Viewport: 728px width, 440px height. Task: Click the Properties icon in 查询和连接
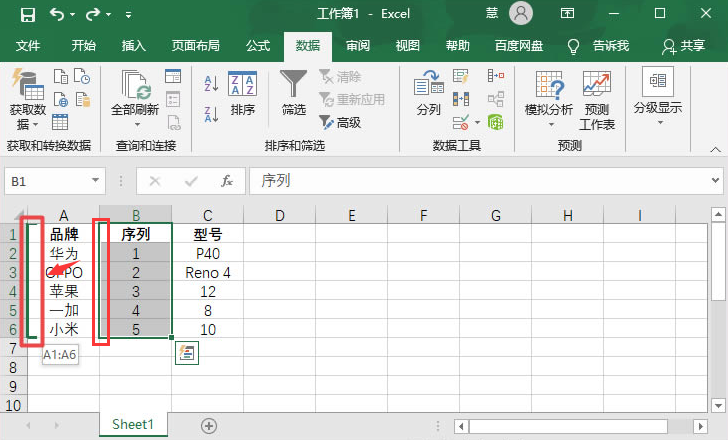[173, 99]
